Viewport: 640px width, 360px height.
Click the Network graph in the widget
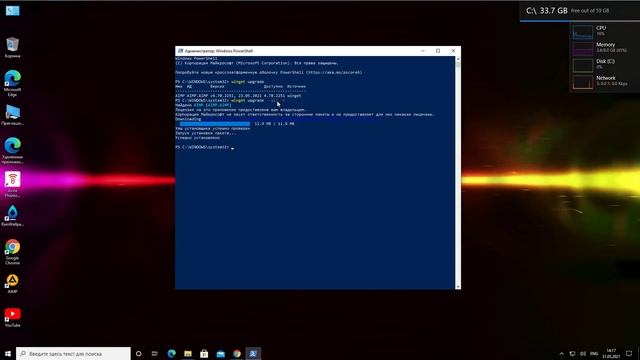pyautogui.click(x=582, y=82)
